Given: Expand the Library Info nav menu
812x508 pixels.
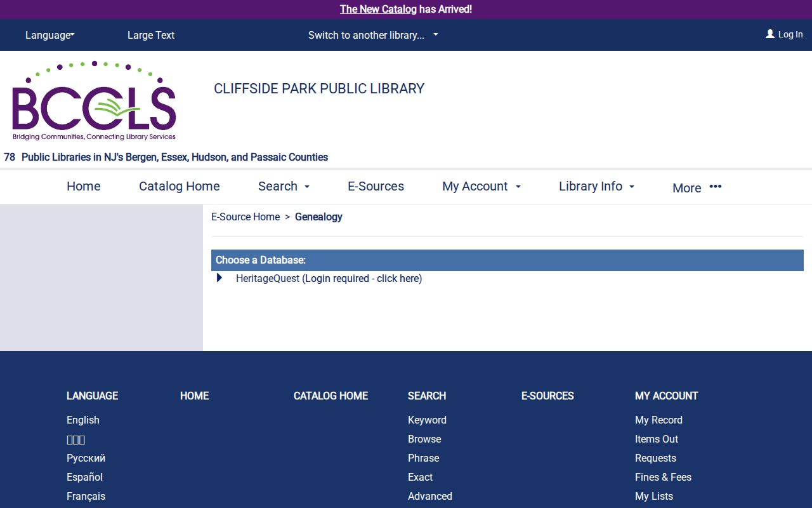Looking at the screenshot, I should point(596,186).
